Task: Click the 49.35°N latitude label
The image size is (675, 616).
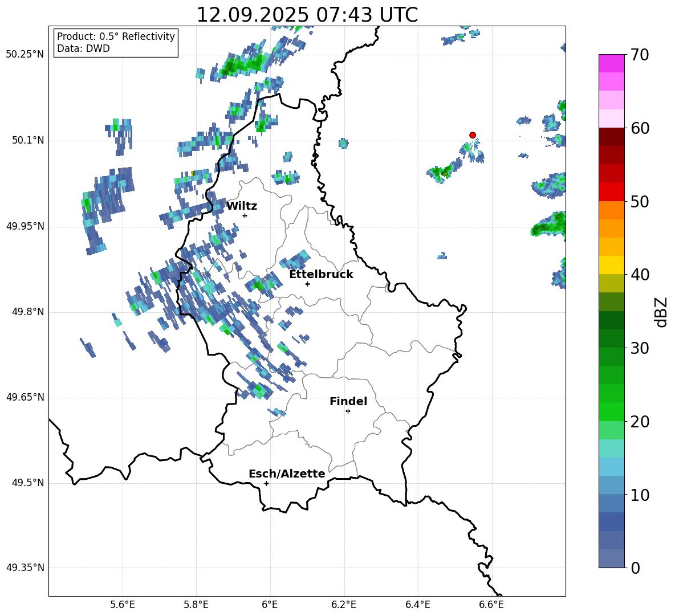Action: pos(25,568)
